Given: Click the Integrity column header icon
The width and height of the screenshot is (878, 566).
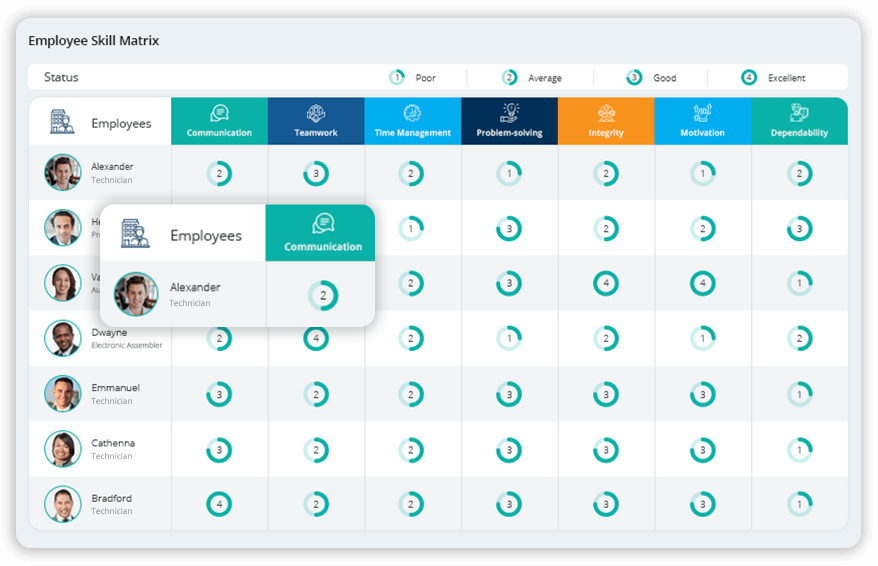Looking at the screenshot, I should click(606, 113).
